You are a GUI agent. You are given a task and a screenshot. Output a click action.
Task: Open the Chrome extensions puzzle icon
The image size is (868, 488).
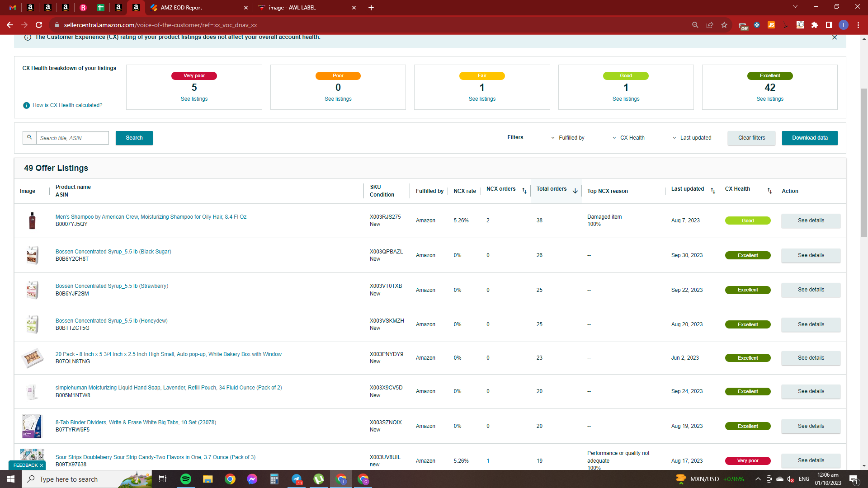point(815,25)
